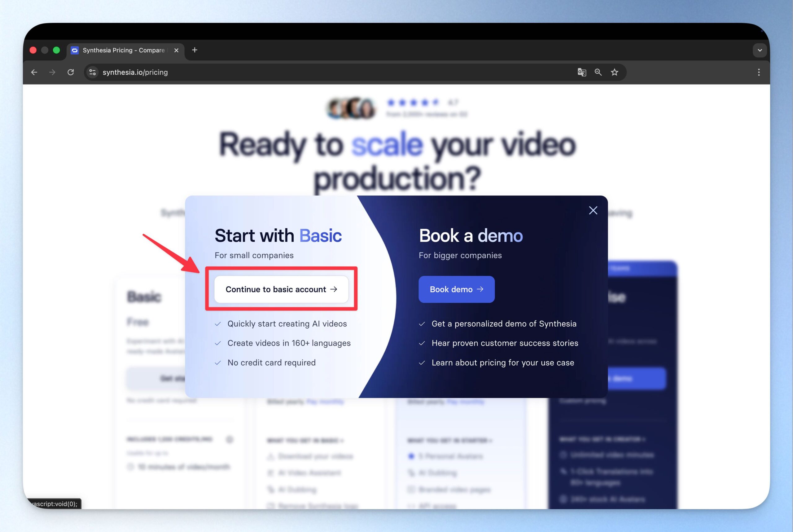Click the zoom magnifier icon in address bar
Viewport: 793px width, 532px height.
click(x=598, y=72)
